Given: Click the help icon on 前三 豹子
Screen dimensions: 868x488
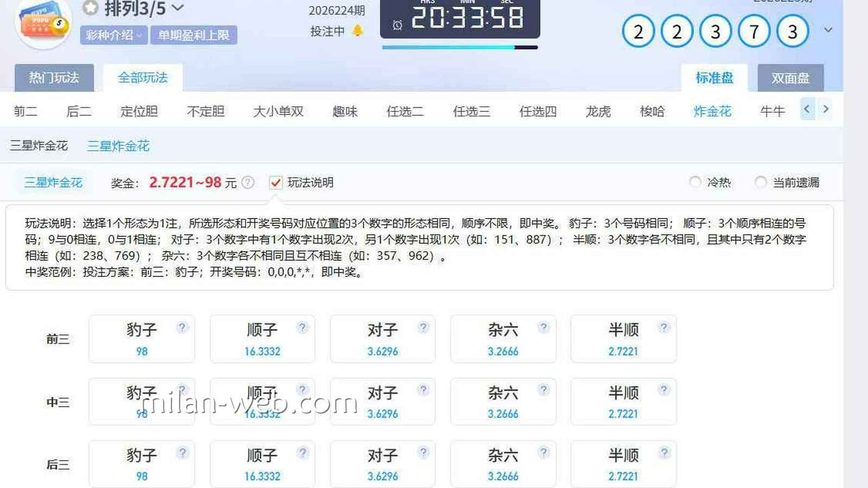Looking at the screenshot, I should [x=182, y=327].
